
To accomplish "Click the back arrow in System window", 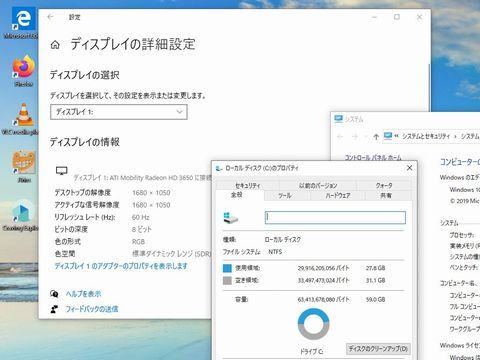I will 340,136.
